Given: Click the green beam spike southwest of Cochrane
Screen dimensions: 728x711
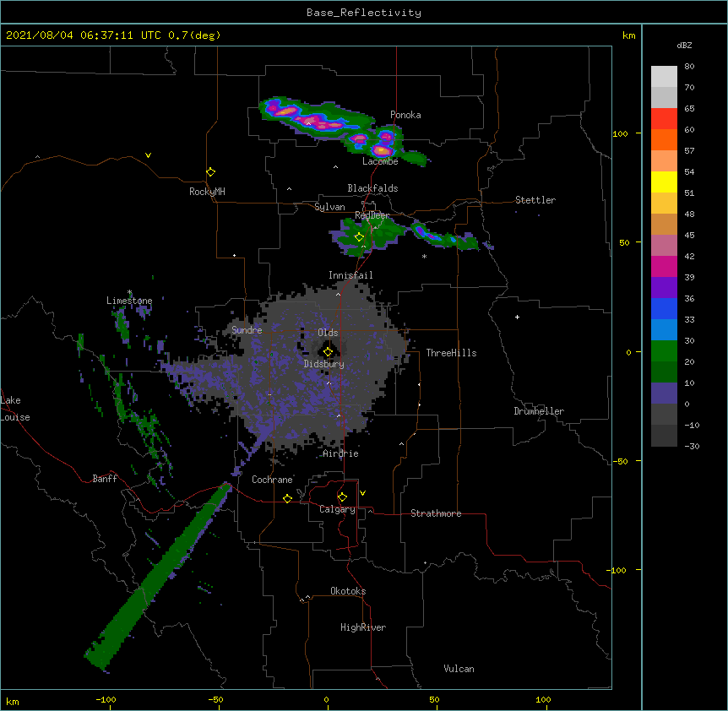Looking at the screenshot, I should click(x=158, y=577).
